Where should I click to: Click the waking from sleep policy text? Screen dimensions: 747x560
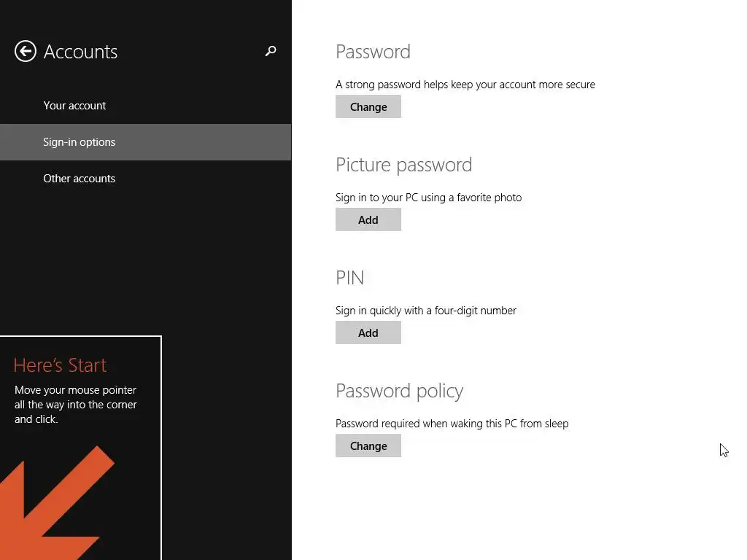tap(452, 424)
